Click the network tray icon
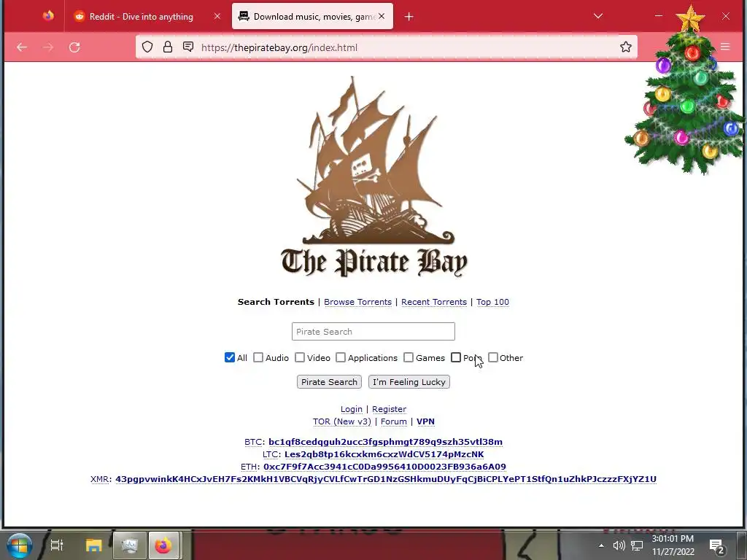747x560 pixels. (x=637, y=545)
